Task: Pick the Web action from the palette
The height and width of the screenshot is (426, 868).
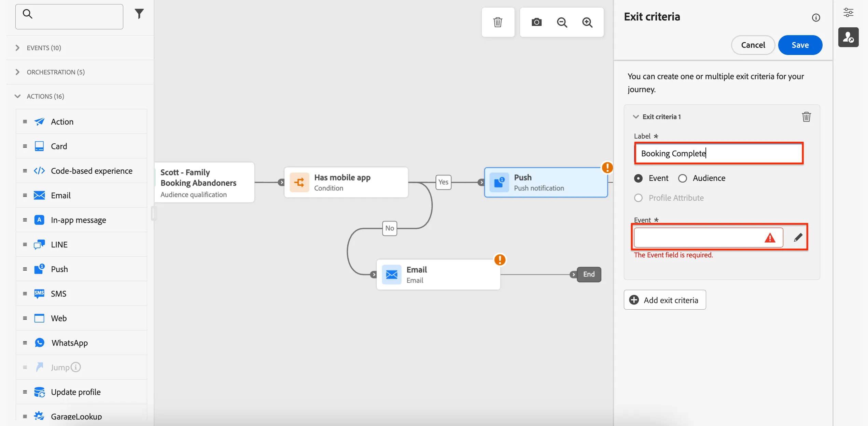Action: pyautogui.click(x=81, y=318)
